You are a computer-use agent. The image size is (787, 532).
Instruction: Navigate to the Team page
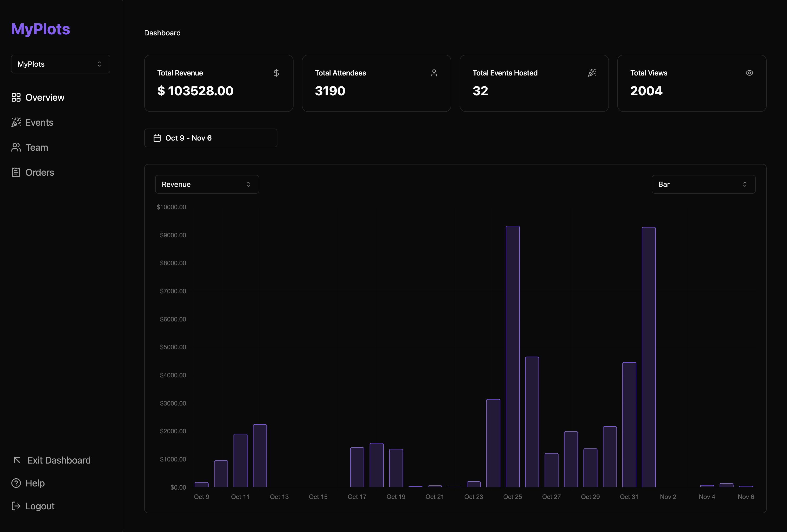point(30,147)
